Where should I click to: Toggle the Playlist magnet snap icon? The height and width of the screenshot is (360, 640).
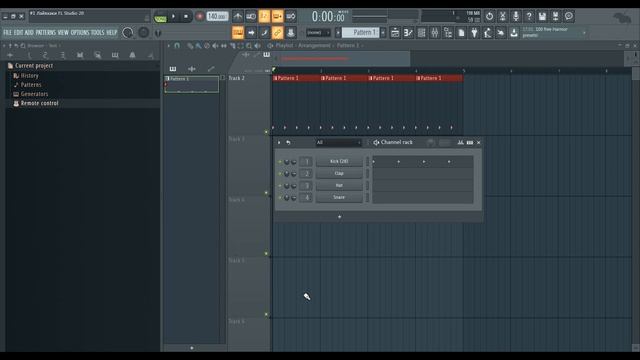pyautogui.click(x=177, y=46)
